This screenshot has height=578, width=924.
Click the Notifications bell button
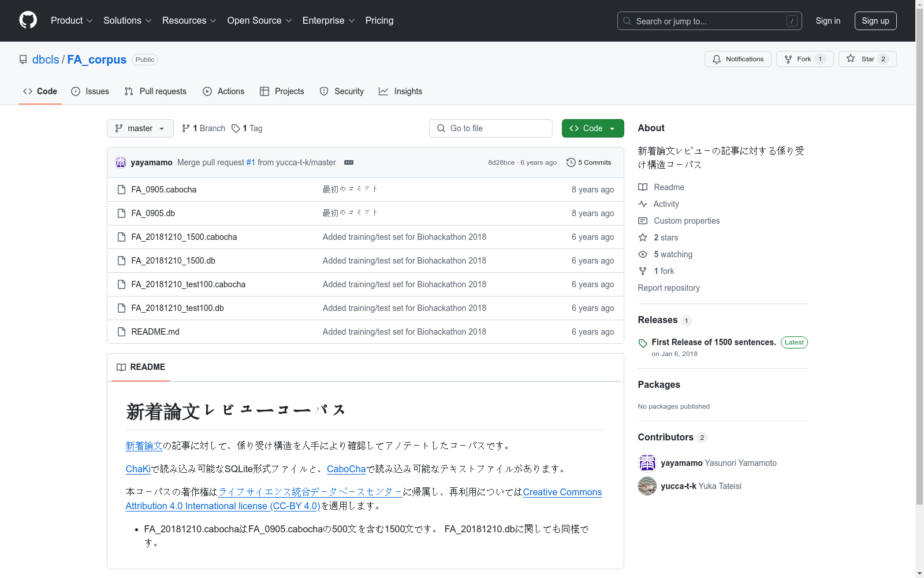point(737,59)
